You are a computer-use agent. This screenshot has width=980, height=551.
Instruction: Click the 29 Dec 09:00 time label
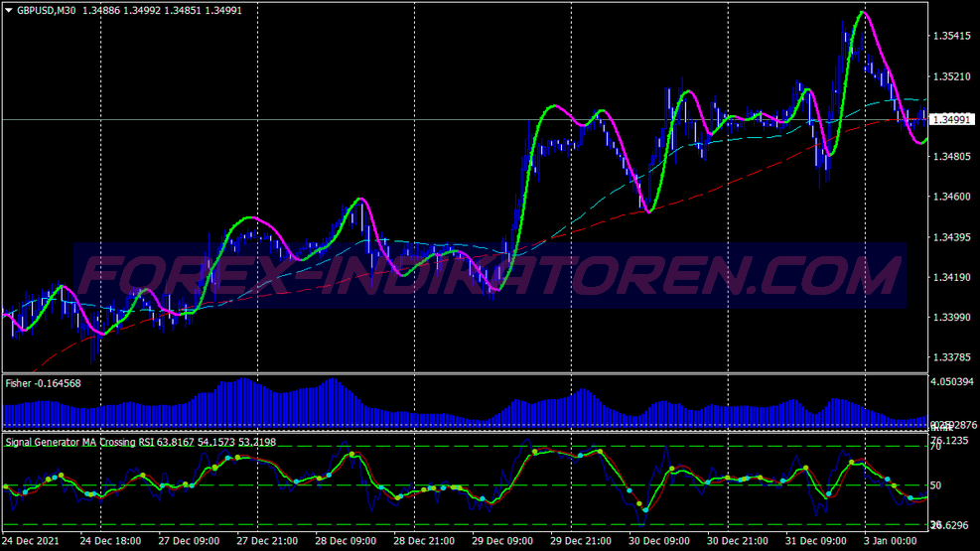pos(502,541)
